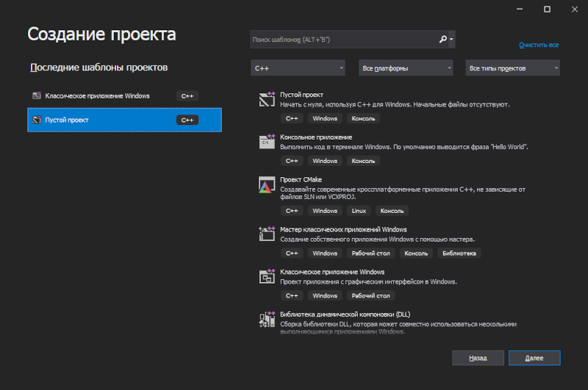Screen dimensions: 588x390
Task: Open the Все типы проектов dropdown
Action: click(512, 68)
